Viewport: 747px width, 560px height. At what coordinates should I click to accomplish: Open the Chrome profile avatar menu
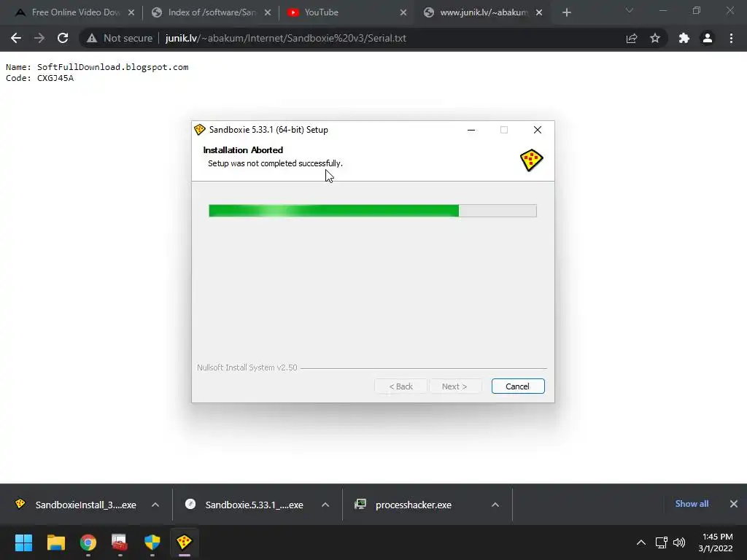[x=708, y=38]
